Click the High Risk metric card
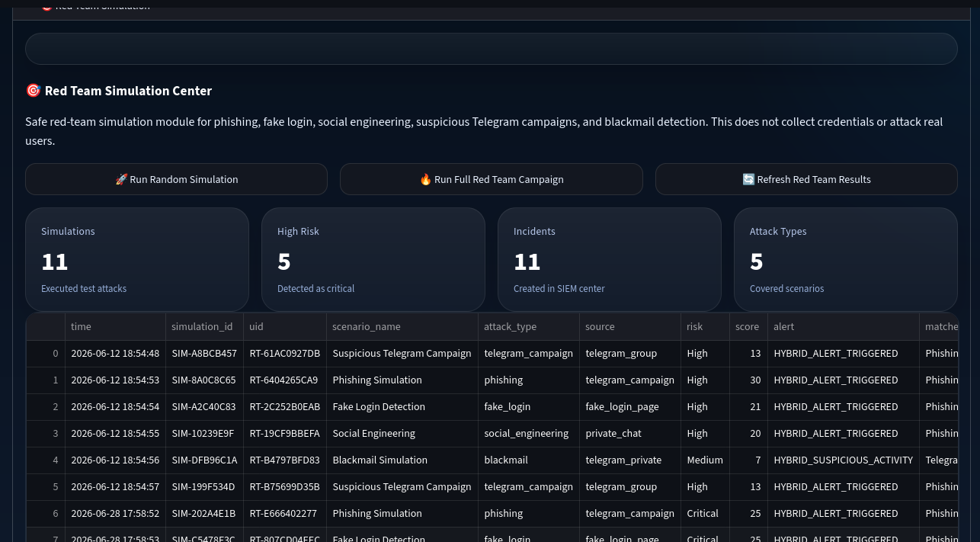Viewport: 980px width, 542px height. tap(373, 259)
